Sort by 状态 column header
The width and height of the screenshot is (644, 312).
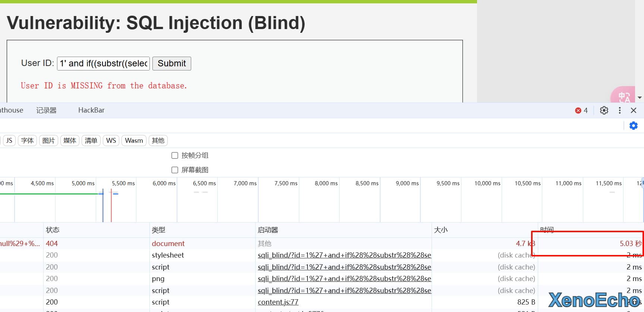pos(53,230)
